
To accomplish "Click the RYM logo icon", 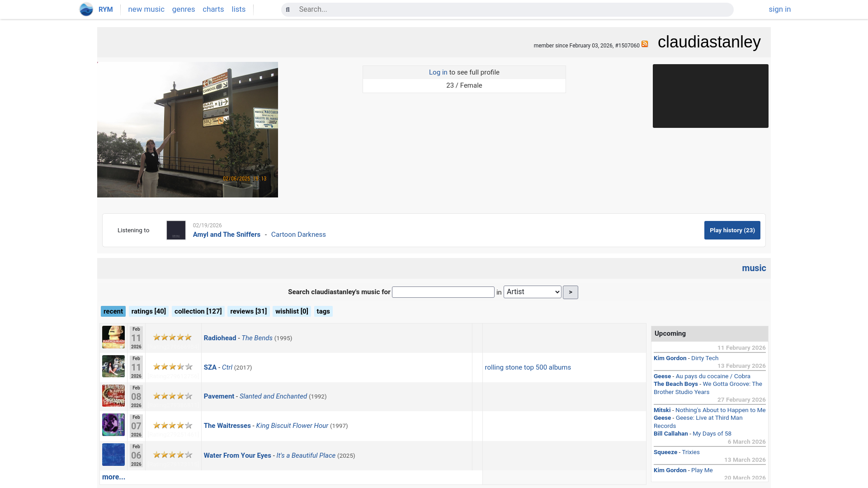I will tap(86, 9).
